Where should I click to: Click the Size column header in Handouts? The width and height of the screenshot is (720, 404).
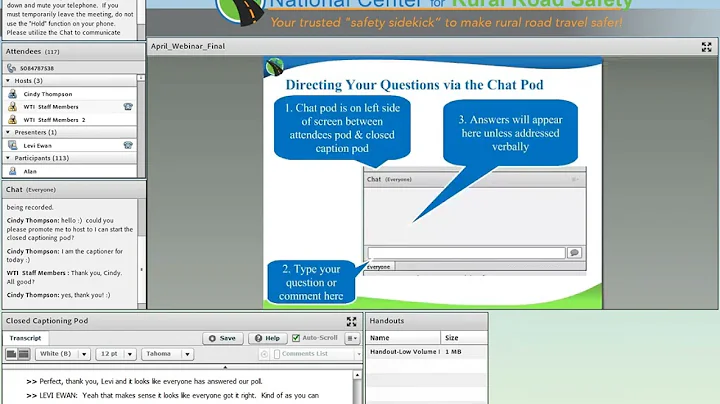(x=464, y=337)
